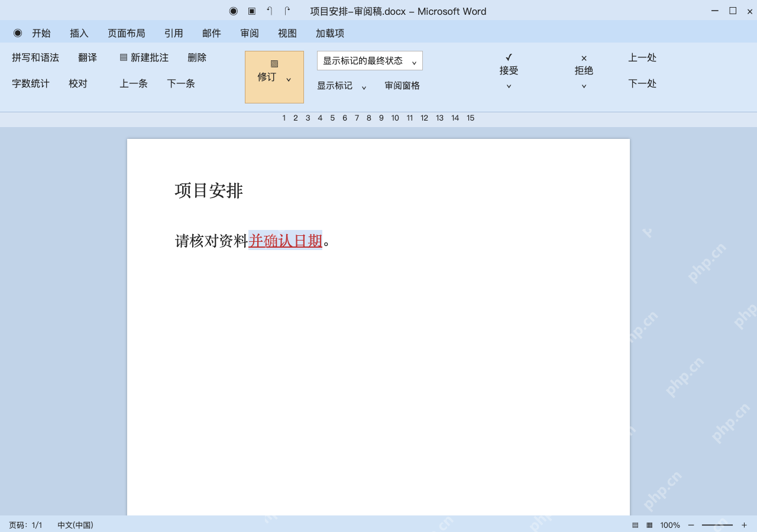Click the checkmark icon above 接受
The image size is (757, 532).
509,57
